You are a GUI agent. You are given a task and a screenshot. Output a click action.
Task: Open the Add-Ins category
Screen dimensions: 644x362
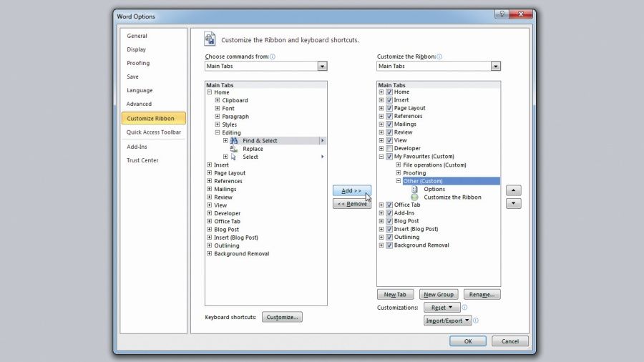pyautogui.click(x=137, y=147)
